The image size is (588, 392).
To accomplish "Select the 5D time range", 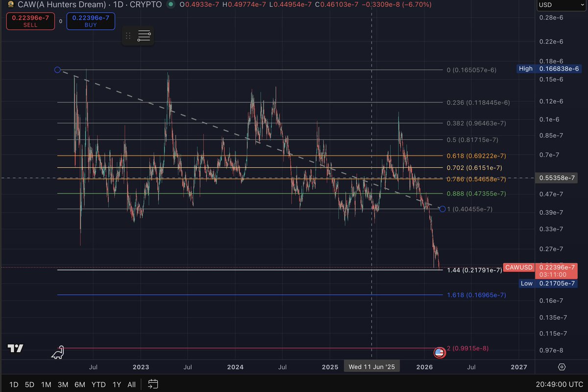I will [x=29, y=385].
